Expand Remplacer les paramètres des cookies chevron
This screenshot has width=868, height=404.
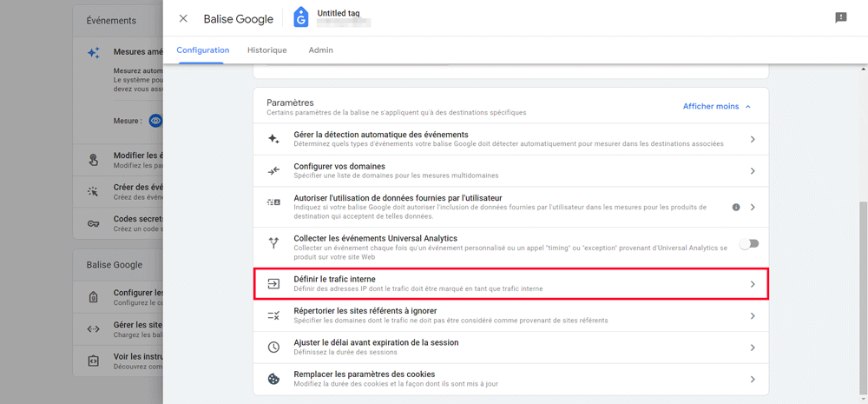(x=753, y=379)
